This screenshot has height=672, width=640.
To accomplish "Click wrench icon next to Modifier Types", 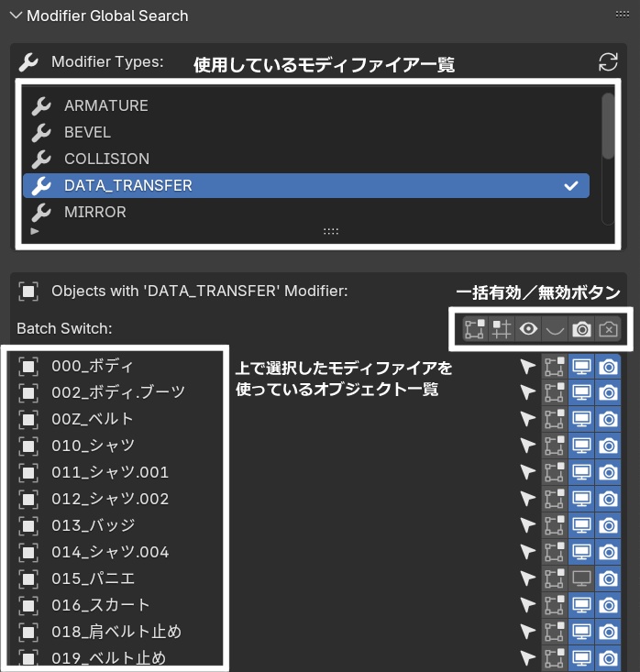I will coord(28,62).
